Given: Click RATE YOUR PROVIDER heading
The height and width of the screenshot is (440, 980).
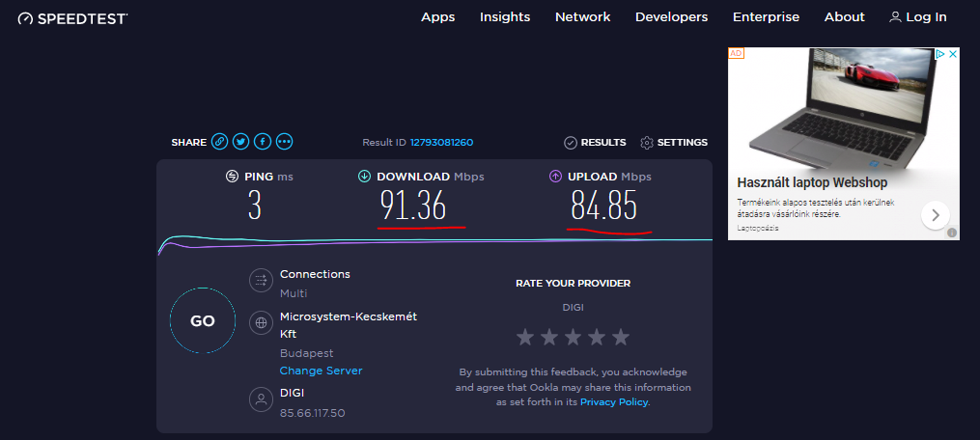Looking at the screenshot, I should click(x=574, y=283).
